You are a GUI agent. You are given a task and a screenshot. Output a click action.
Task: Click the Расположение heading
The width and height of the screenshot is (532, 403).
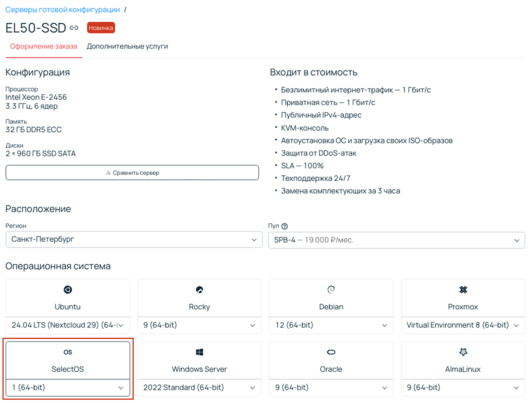tap(38, 209)
